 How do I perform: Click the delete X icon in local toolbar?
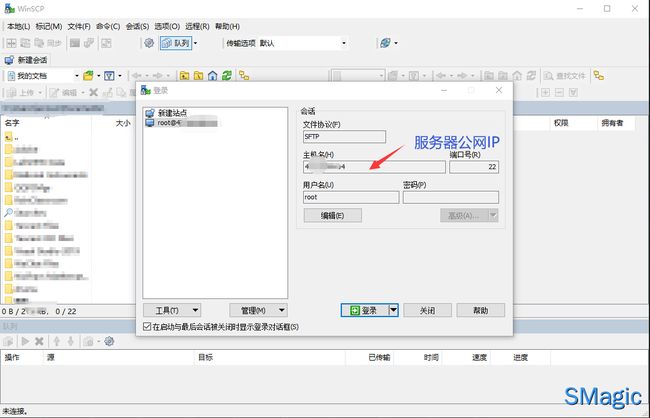94,92
